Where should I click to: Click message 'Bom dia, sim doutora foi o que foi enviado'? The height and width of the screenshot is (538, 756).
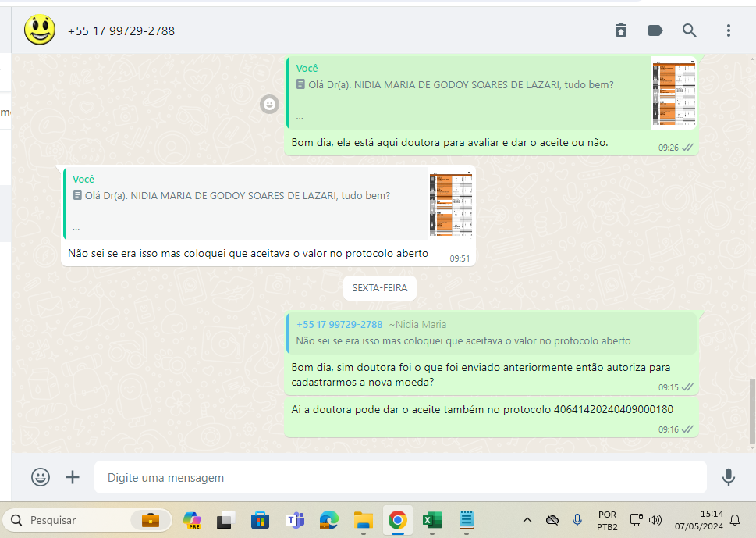point(481,375)
